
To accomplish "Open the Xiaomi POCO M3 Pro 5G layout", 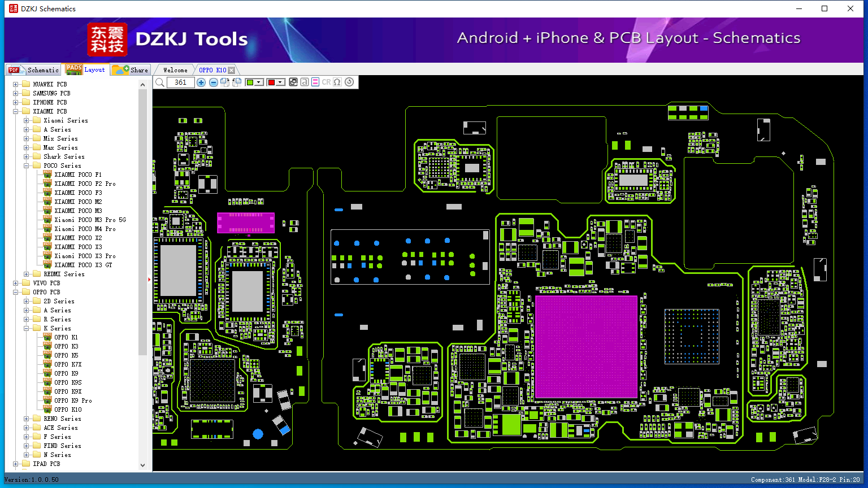I will [x=90, y=220].
